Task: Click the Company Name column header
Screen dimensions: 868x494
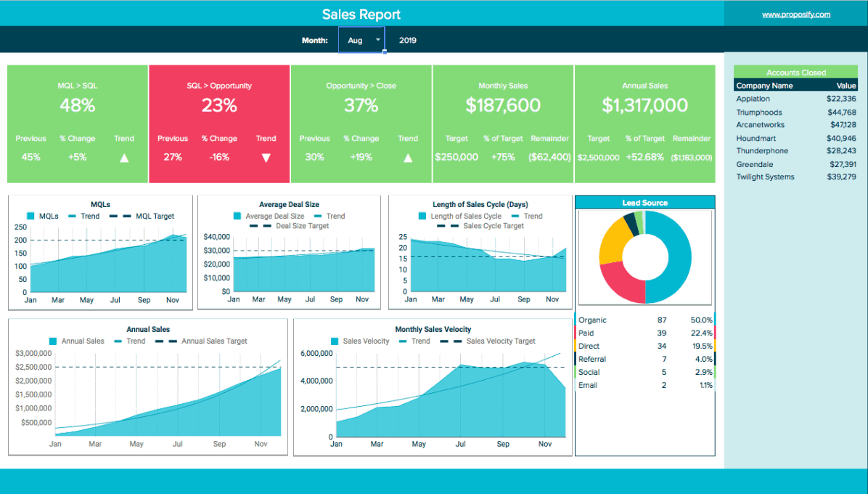Action: [764, 85]
